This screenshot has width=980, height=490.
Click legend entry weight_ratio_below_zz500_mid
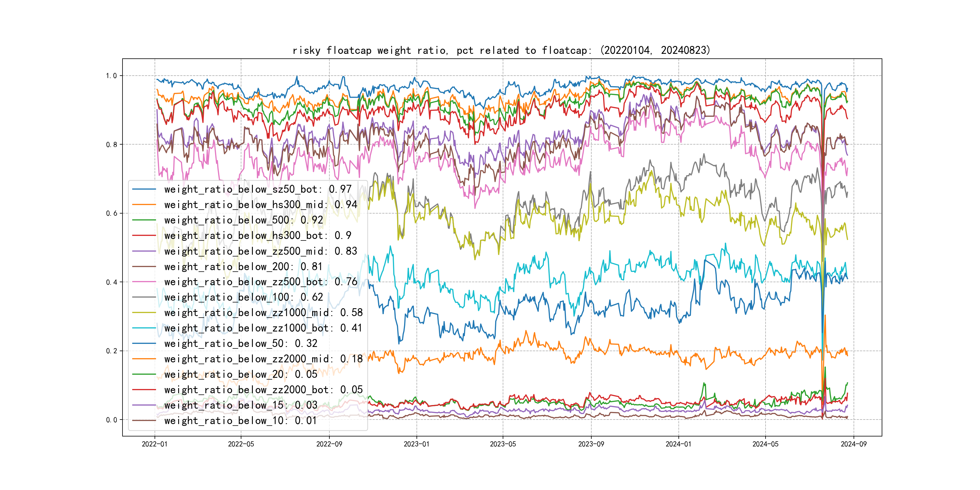[261, 251]
